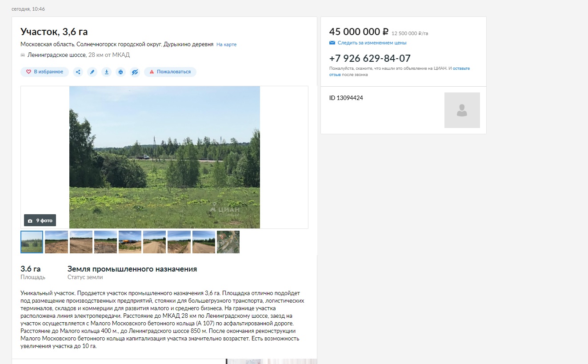This screenshot has width=588, height=364.
Task: Report listing via Пожаловаться button
Action: pyautogui.click(x=170, y=72)
